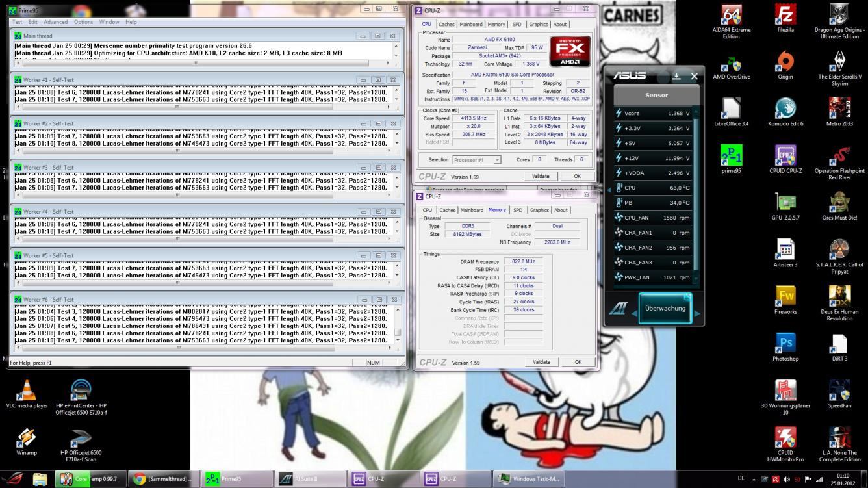Open the Advanced menu in Prime95
Screen dimensions: 868x488
56,22
